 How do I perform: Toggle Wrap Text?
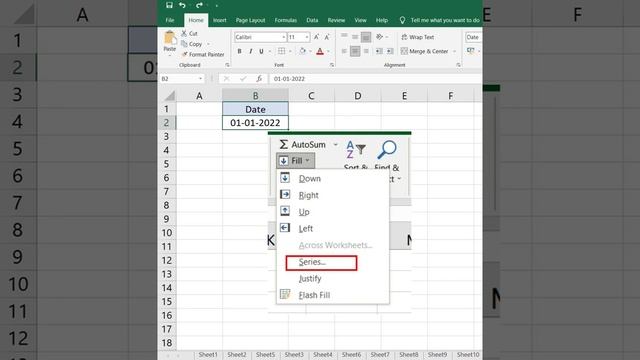[418, 37]
